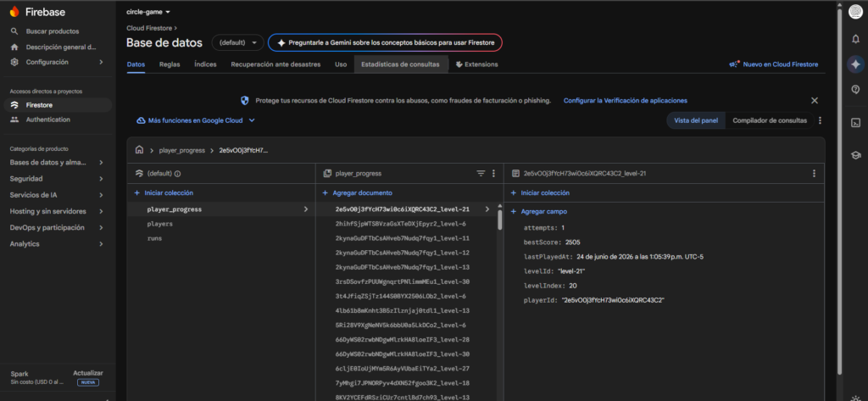Screen dimensions: 868x401
Task: Open the Gemini sparkle icon in right rail
Action: point(855,64)
